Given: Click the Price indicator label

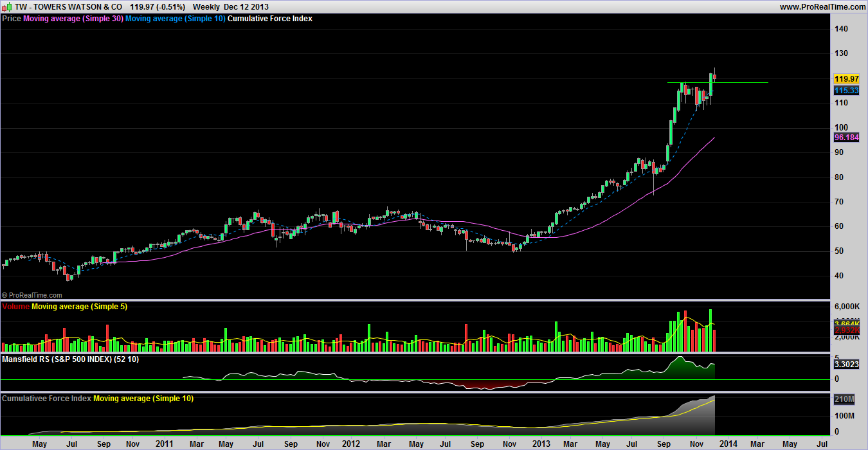Looking at the screenshot, I should click(x=12, y=19).
